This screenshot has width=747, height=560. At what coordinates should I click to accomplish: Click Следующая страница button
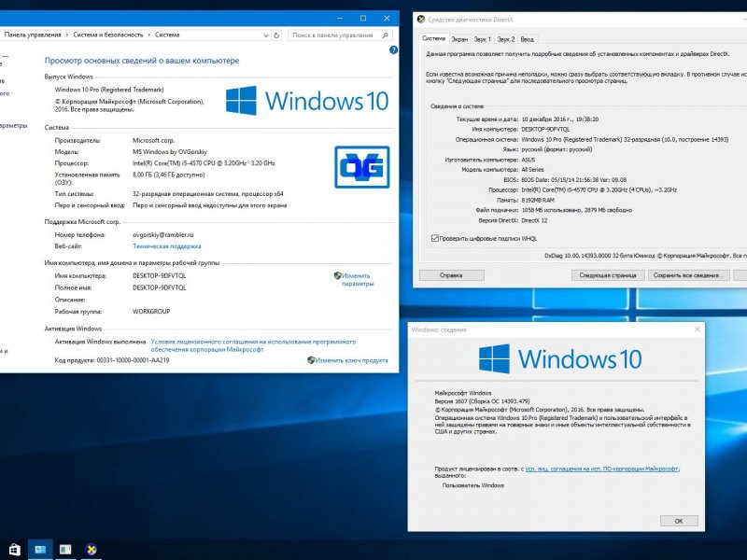608,275
